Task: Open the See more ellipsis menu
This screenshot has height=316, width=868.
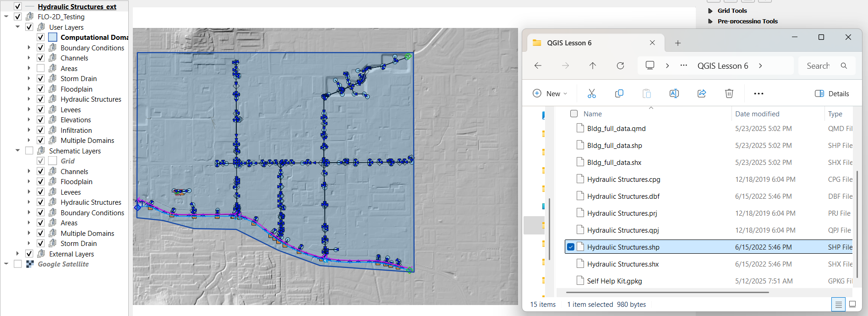Action: pos(759,93)
